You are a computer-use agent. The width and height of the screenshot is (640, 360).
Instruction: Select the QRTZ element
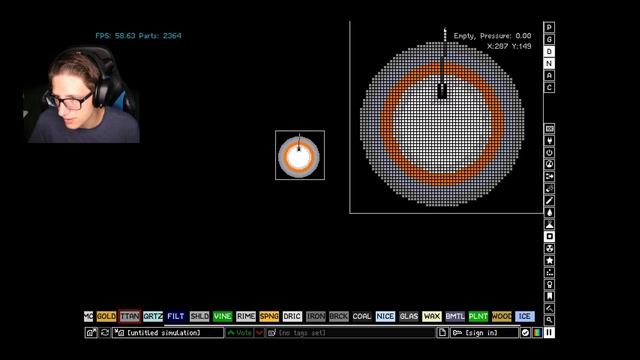coord(153,316)
